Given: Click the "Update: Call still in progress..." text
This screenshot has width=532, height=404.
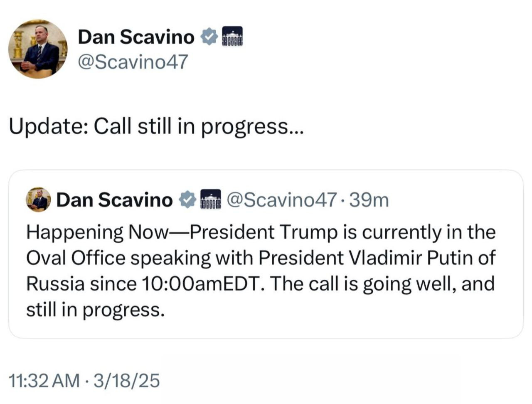Looking at the screenshot, I should click(x=156, y=126).
